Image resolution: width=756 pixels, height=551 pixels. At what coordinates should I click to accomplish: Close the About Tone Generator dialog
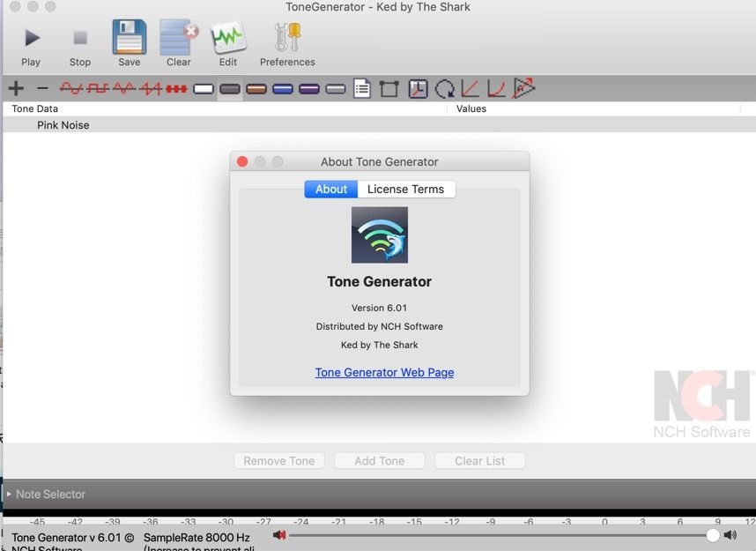tap(242, 161)
